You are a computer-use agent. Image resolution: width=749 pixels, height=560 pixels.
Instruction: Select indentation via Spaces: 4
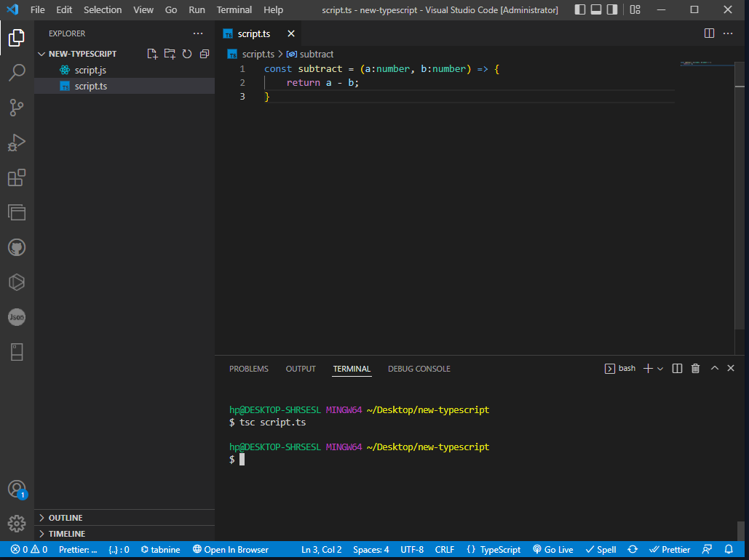click(370, 550)
